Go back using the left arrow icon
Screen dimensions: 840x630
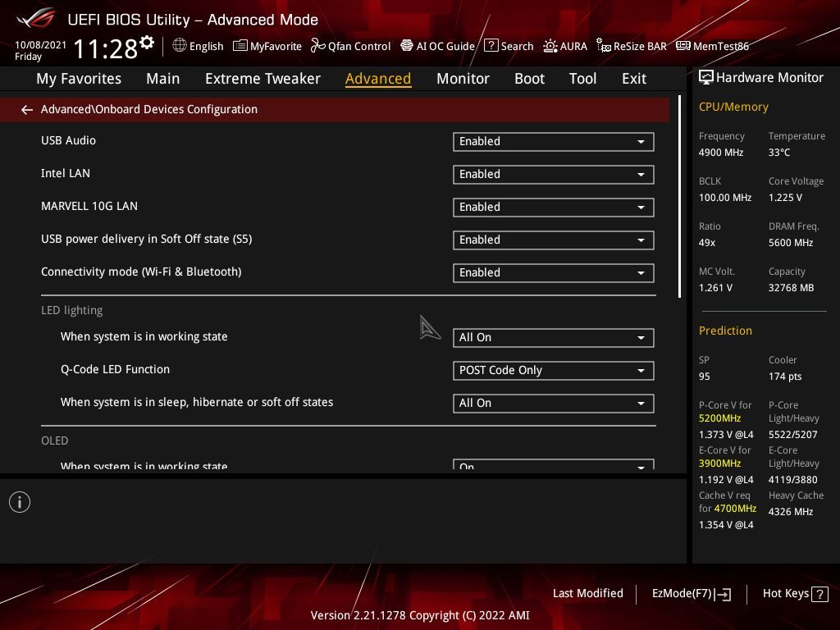click(x=26, y=110)
